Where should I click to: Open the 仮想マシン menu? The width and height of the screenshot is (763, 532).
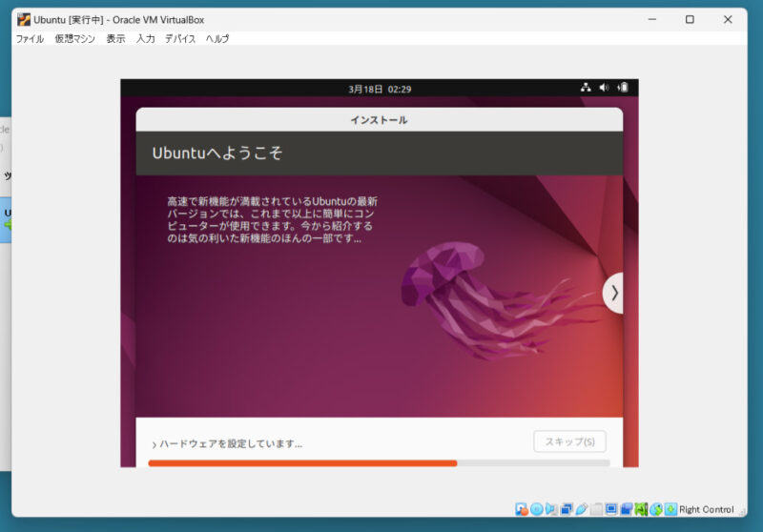[75, 39]
